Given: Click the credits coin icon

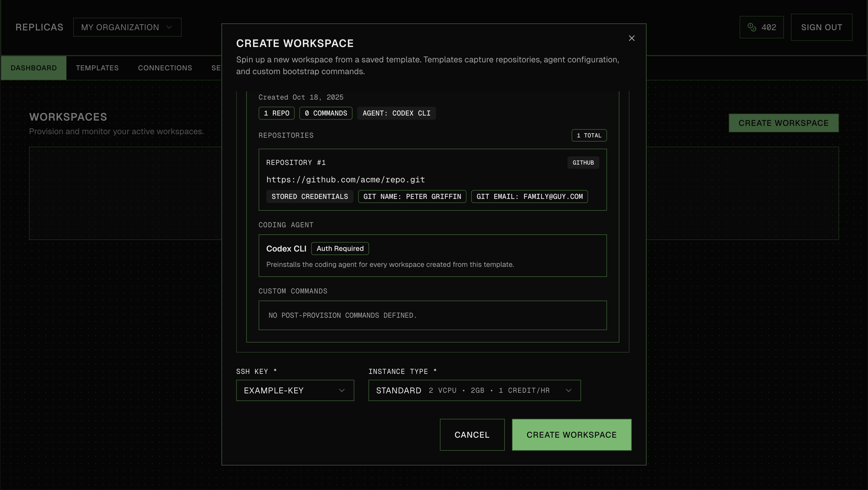Looking at the screenshot, I should [751, 27].
